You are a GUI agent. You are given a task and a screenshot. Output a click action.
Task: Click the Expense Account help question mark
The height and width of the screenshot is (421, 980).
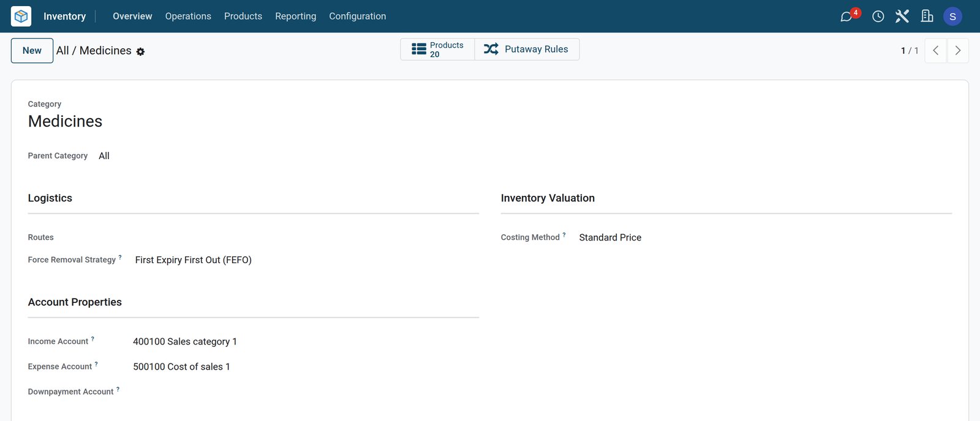96,363
